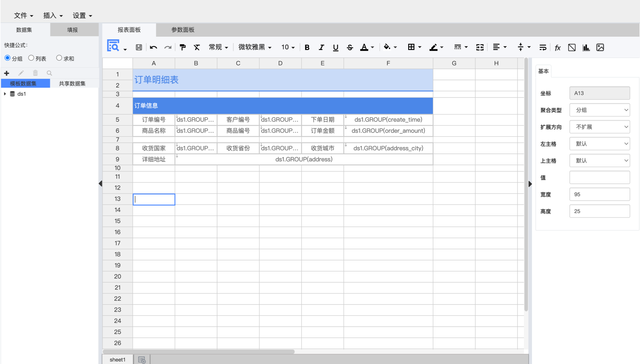Switch to the 参数面板 tab

[183, 30]
